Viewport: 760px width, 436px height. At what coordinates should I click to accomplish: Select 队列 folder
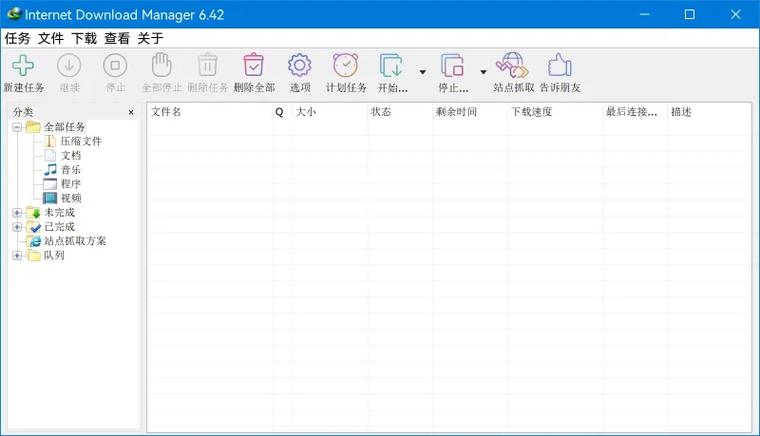46,255
